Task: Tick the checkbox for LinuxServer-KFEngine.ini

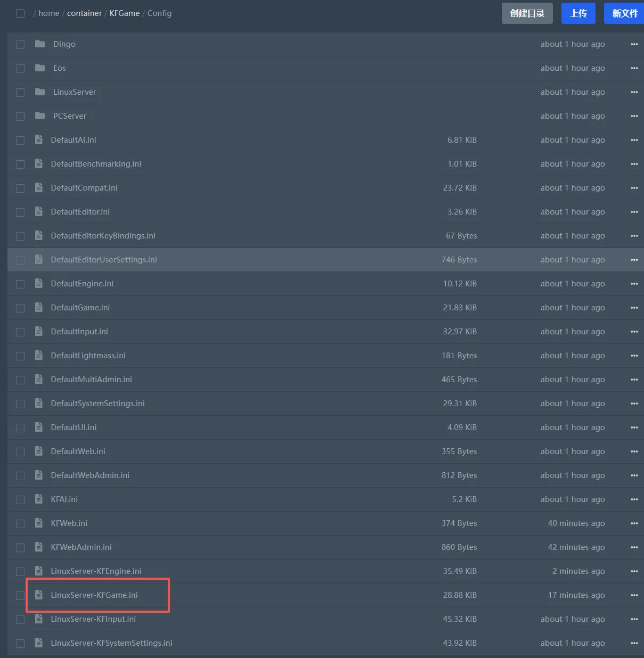Action: pyautogui.click(x=20, y=572)
